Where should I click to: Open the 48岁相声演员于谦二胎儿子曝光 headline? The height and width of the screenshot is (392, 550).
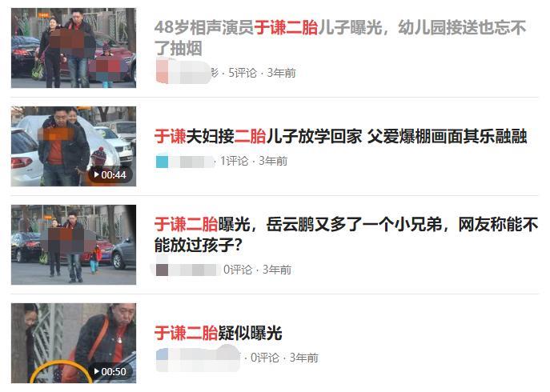click(x=340, y=38)
